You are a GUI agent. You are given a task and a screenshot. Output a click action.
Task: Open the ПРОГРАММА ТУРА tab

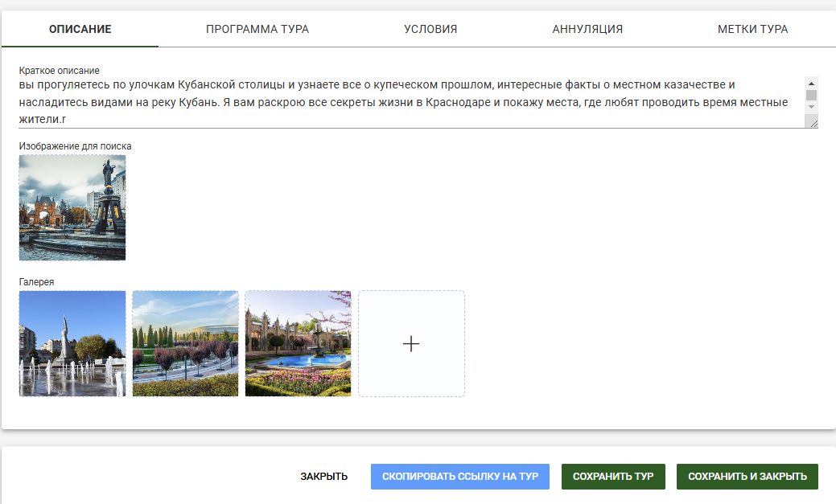click(257, 29)
